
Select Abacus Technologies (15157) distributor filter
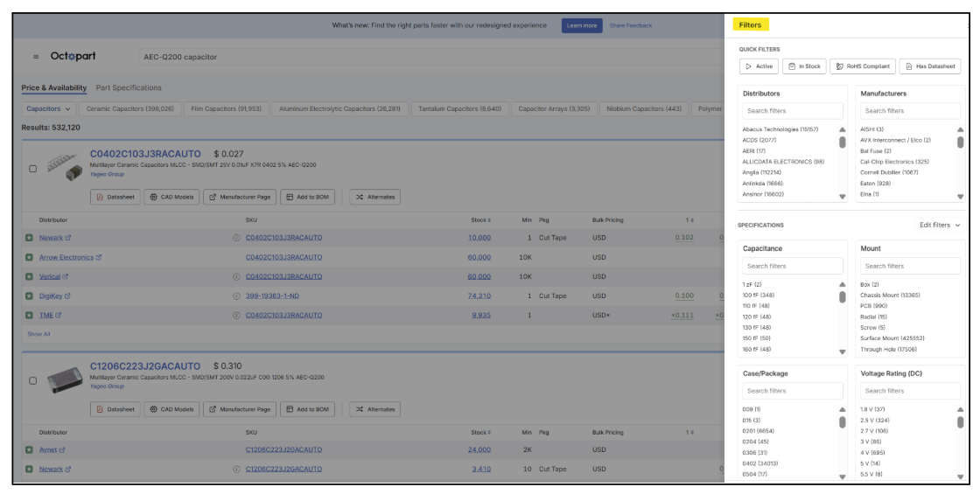click(780, 129)
